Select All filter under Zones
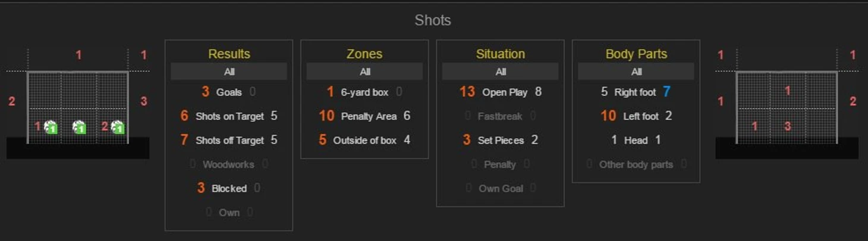This screenshot has width=868, height=241. [x=364, y=72]
